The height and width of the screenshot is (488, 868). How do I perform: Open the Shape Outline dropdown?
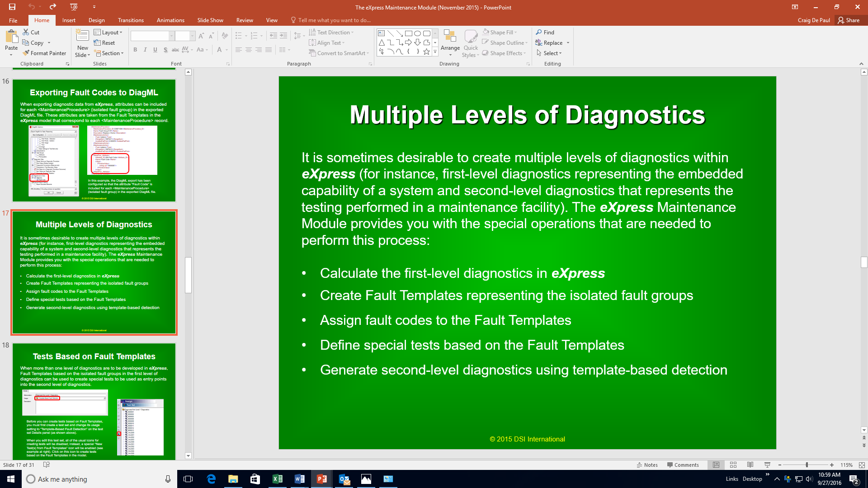point(505,42)
